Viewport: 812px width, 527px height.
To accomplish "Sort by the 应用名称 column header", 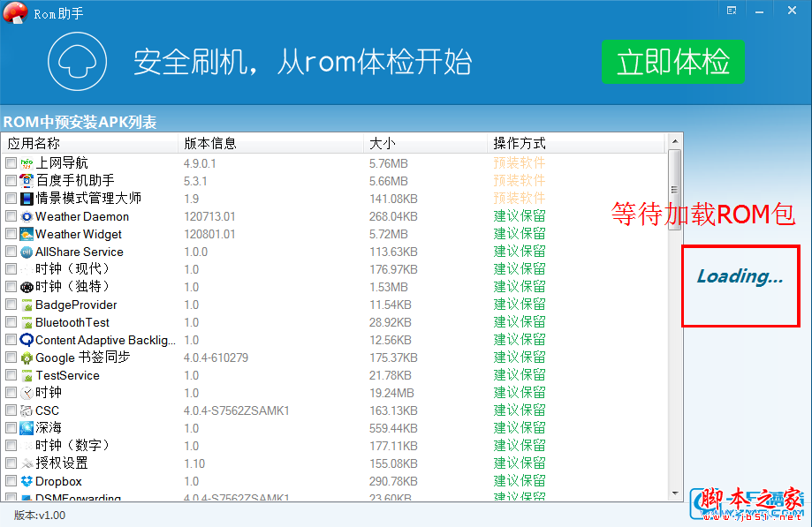I will [x=90, y=143].
